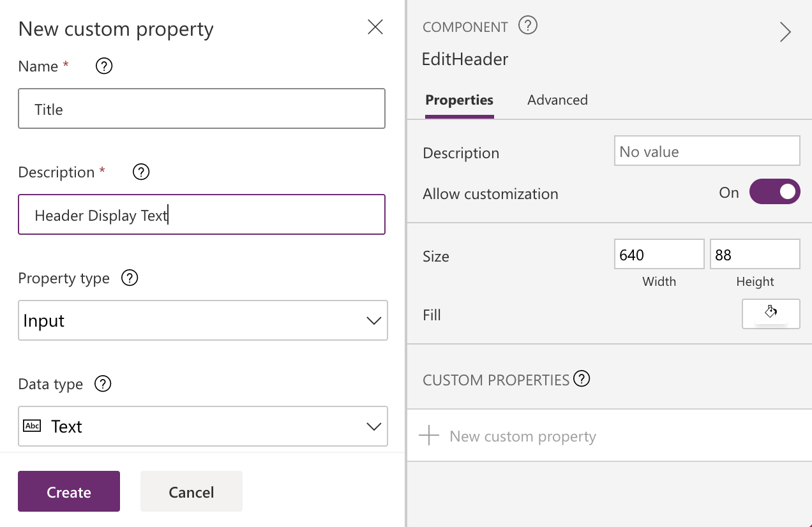This screenshot has height=527, width=812.
Task: Open the Fill color picker
Action: tap(771, 314)
